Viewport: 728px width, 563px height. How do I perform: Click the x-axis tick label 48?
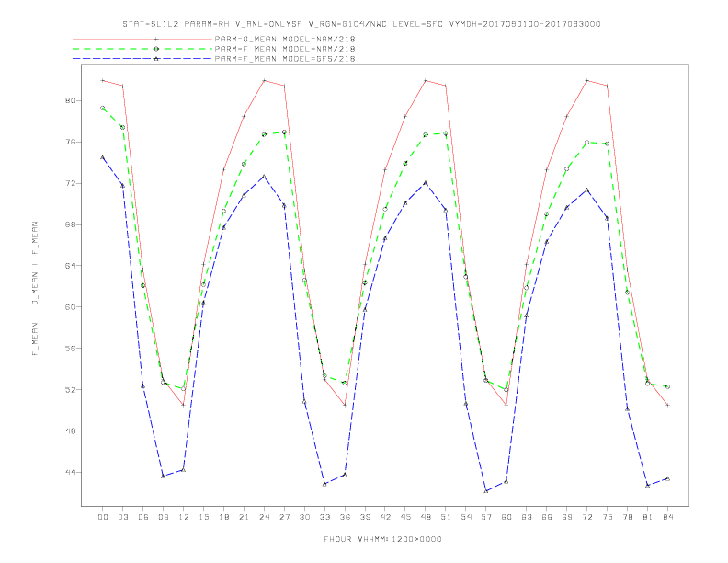[x=426, y=517]
